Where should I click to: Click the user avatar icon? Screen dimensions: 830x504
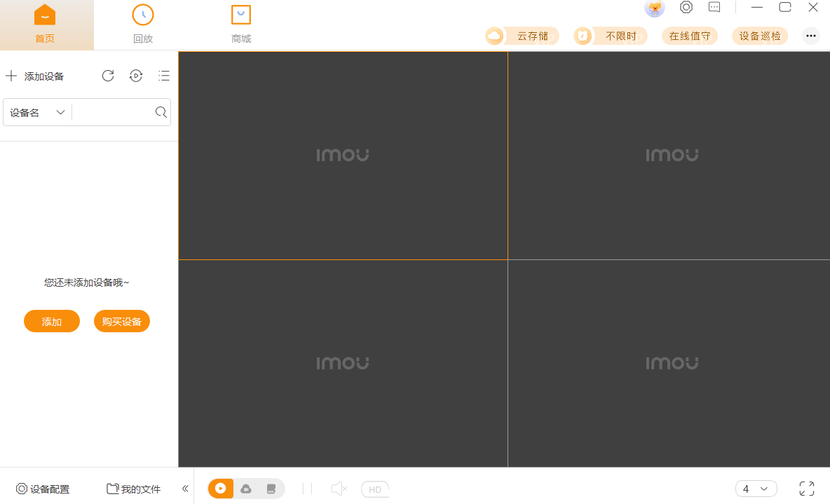(x=655, y=8)
